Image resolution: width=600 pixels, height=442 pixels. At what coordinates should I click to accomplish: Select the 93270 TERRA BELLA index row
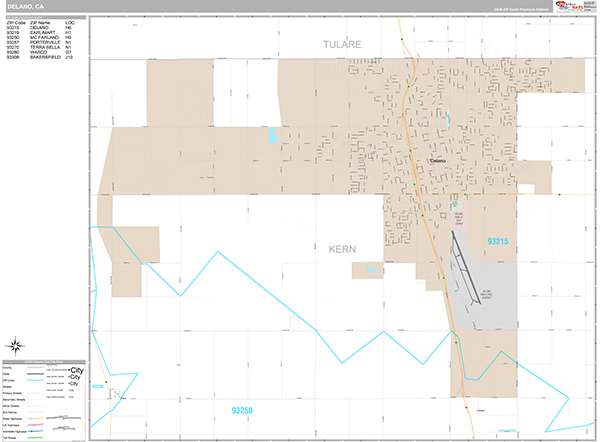(x=39, y=47)
